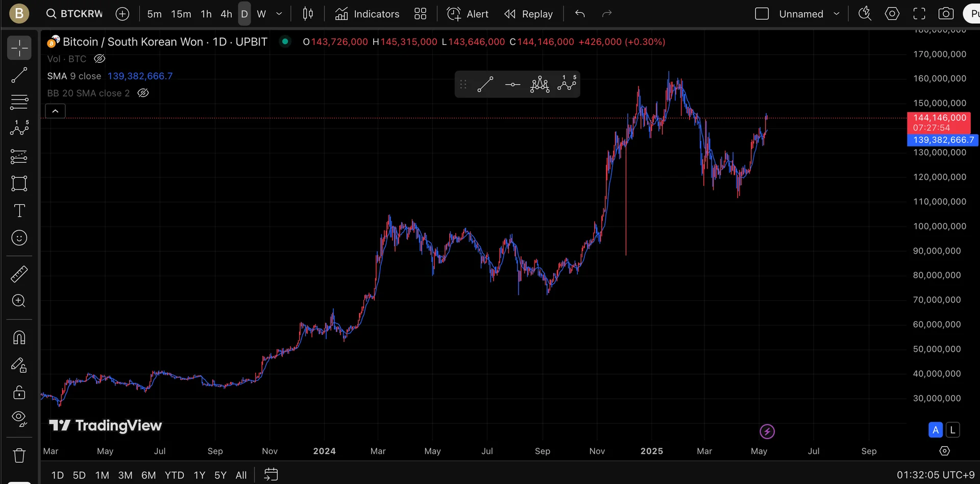Unhide the BB 20 SMA indicator
Screen dimensions: 980x484
[143, 93]
